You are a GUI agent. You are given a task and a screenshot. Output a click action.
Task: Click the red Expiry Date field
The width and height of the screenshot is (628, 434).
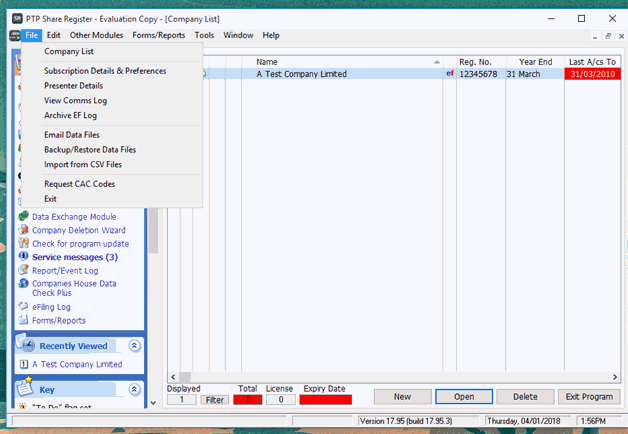tap(326, 400)
